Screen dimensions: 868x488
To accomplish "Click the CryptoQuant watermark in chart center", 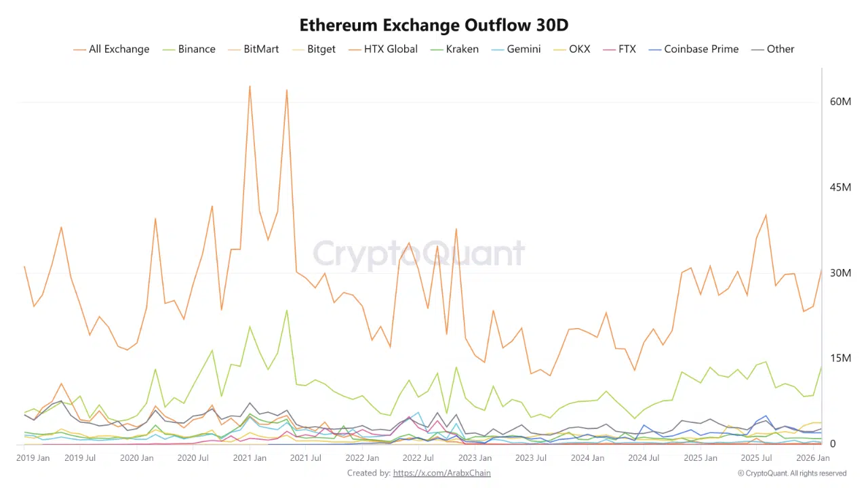I will pos(418,254).
